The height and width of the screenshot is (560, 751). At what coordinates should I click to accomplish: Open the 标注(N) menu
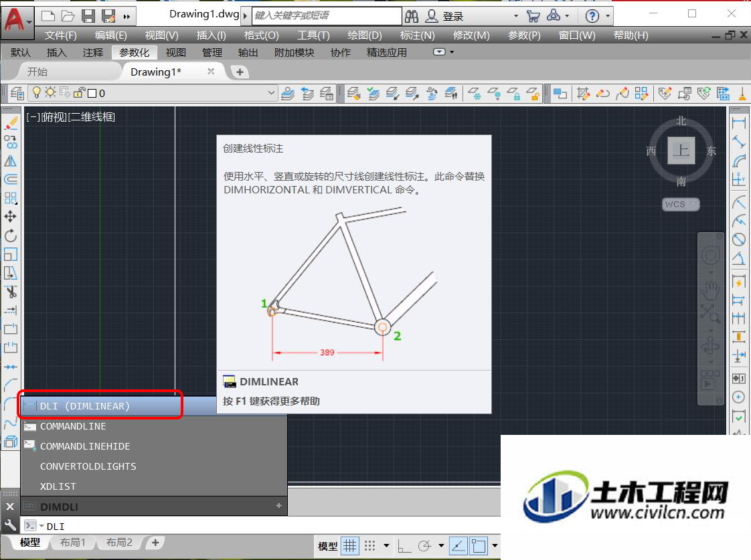[x=417, y=35]
